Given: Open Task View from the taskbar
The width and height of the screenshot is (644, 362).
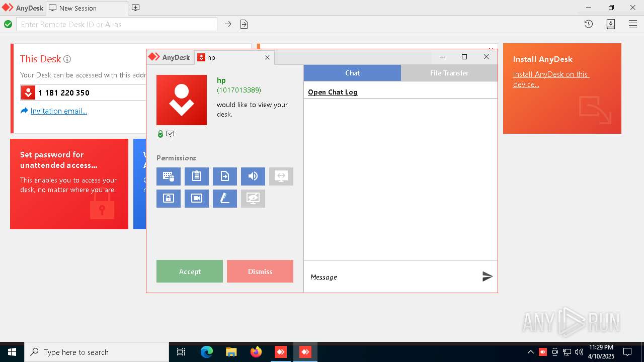Looking at the screenshot, I should pos(181,352).
